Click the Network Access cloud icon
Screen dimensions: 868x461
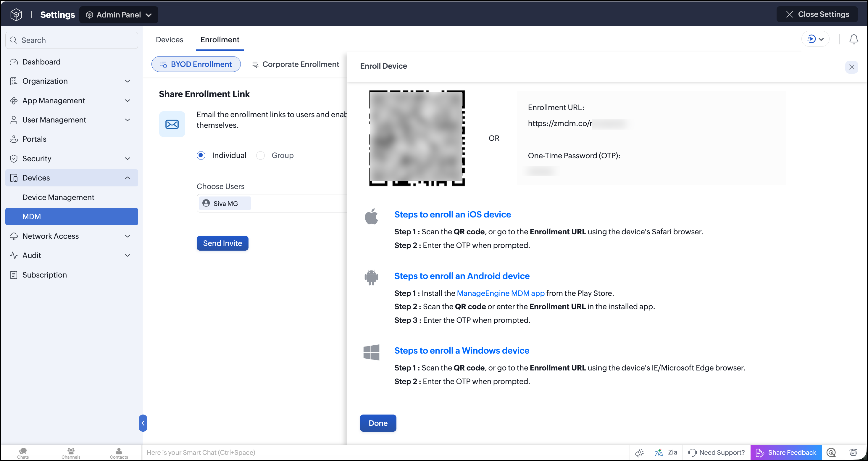[14, 236]
